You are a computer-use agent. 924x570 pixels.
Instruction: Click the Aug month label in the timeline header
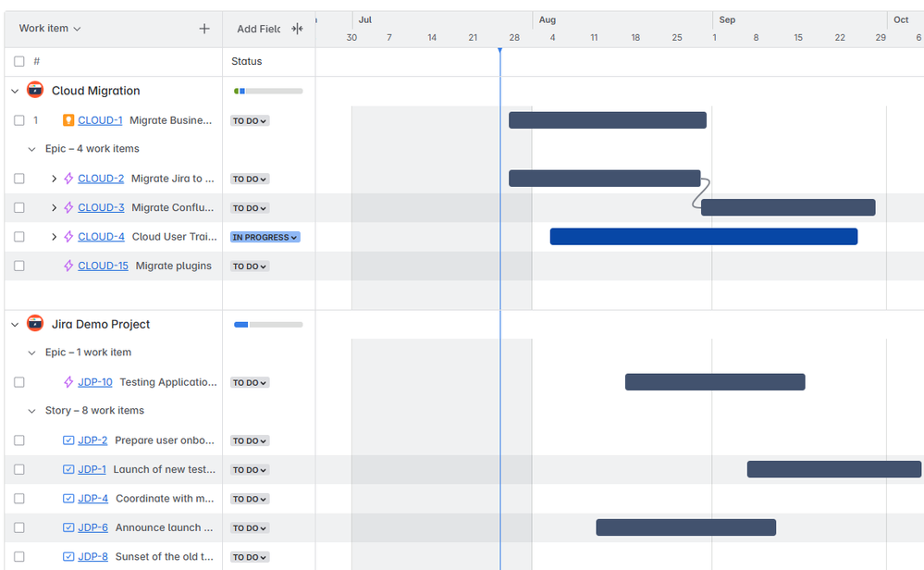tap(548, 20)
